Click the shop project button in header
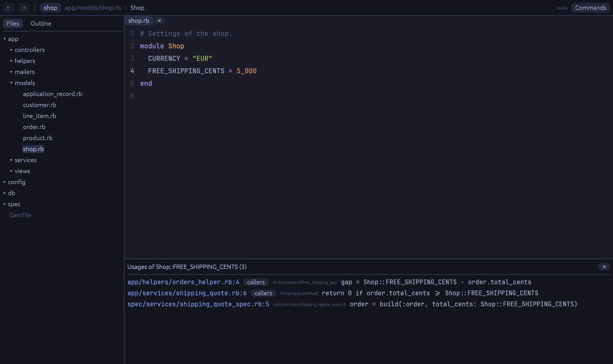Viewport: 613px width, 364px height. click(50, 8)
